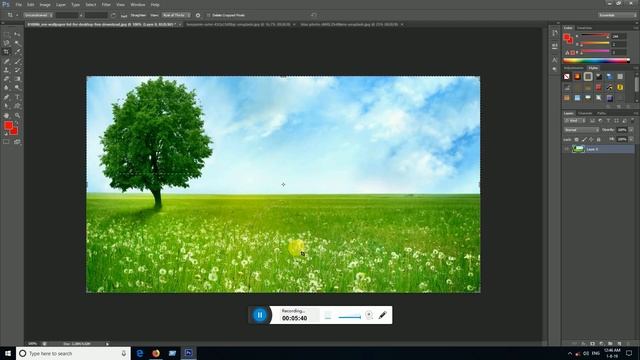Switch to the Paths panel tab
The height and width of the screenshot is (360, 640).
[602, 113]
